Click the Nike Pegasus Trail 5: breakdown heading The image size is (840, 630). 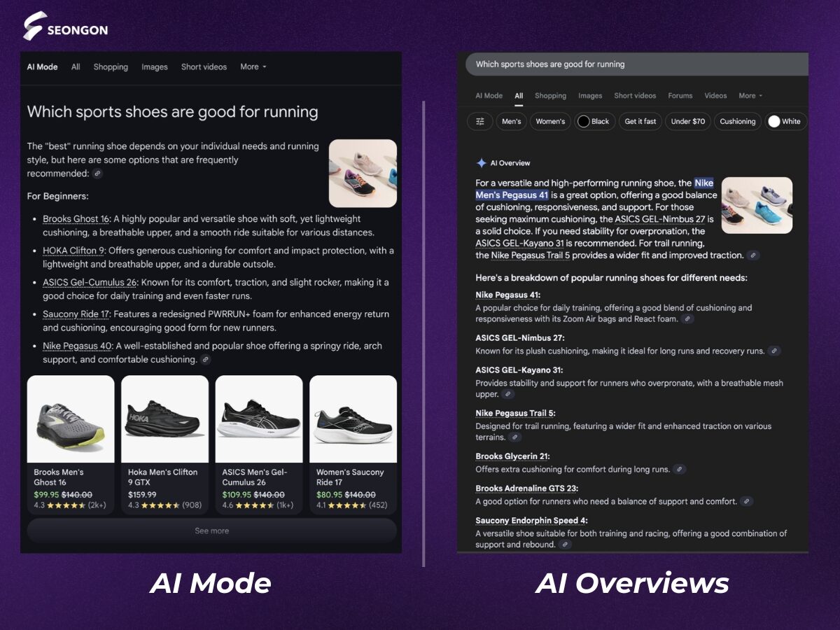pyautogui.click(x=515, y=414)
